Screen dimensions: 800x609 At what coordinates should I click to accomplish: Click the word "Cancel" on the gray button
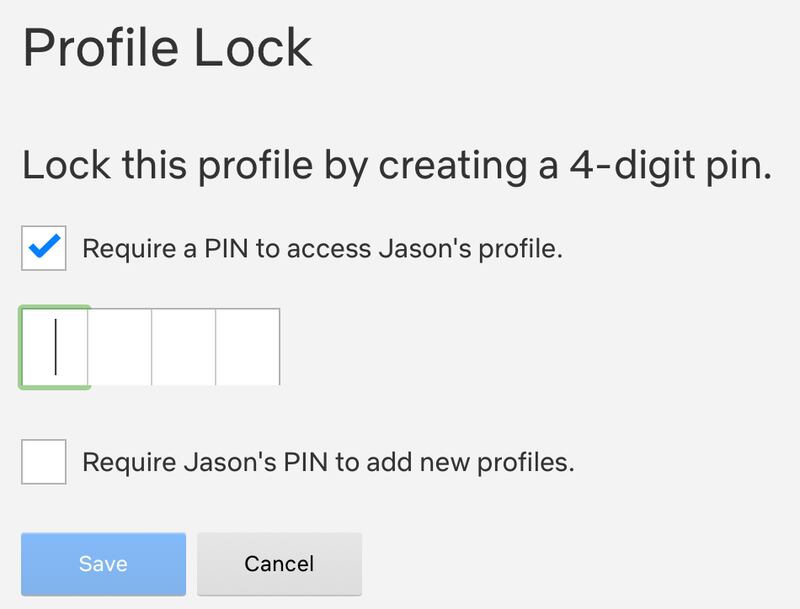tap(279, 564)
